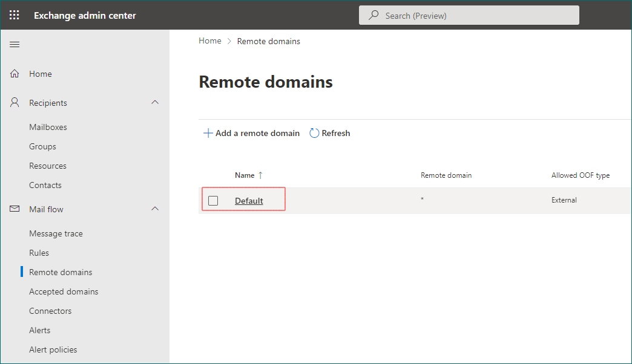This screenshot has width=632, height=364.
Task: Go to Accepted domains page
Action: [64, 291]
